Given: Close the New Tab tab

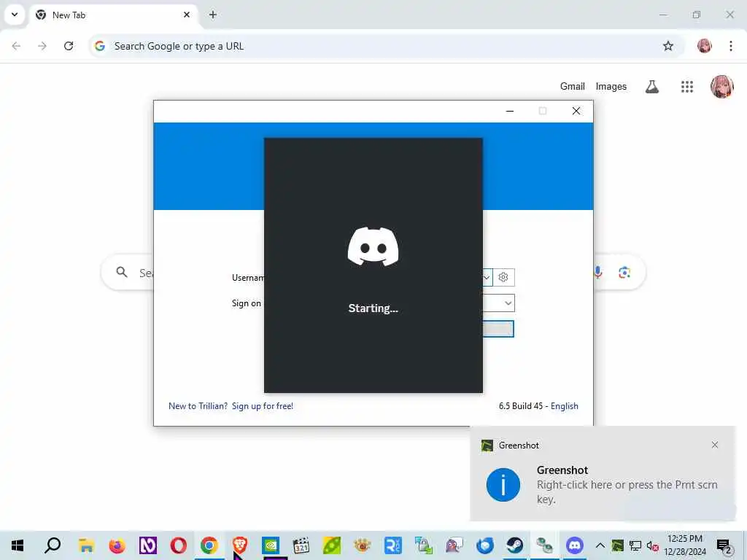Looking at the screenshot, I should click(x=187, y=15).
